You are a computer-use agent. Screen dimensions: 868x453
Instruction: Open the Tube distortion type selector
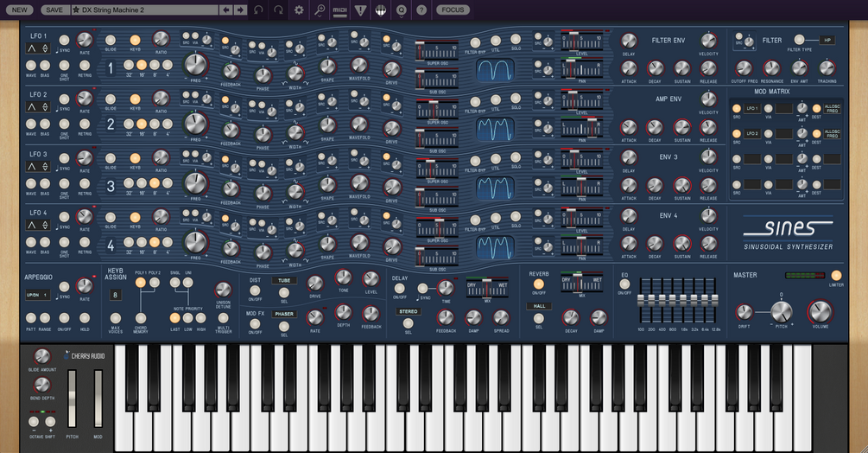(x=284, y=280)
